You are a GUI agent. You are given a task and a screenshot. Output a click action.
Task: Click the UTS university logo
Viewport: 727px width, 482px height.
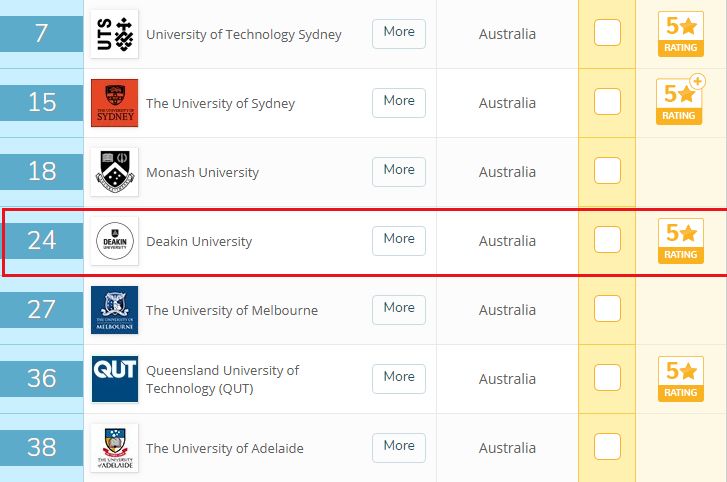pos(115,34)
